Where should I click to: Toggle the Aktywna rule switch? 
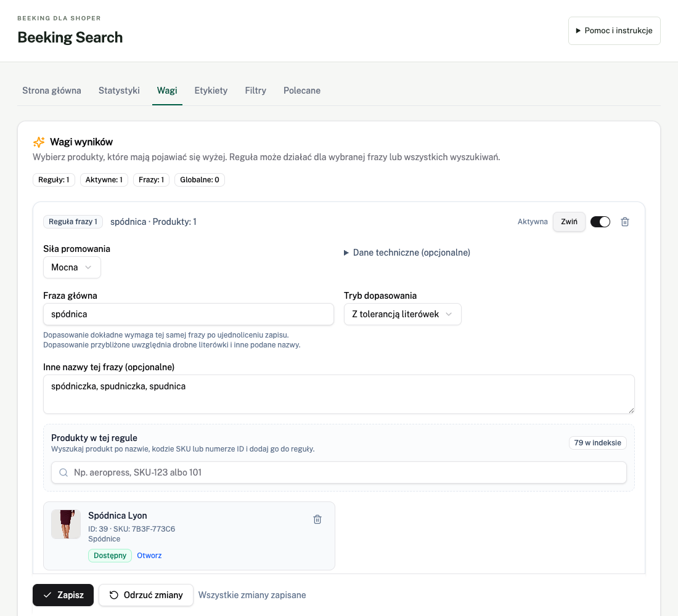[600, 222]
